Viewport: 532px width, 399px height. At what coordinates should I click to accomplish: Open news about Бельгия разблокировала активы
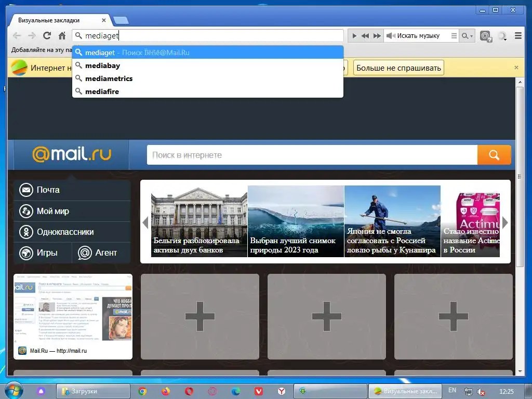[199, 221]
